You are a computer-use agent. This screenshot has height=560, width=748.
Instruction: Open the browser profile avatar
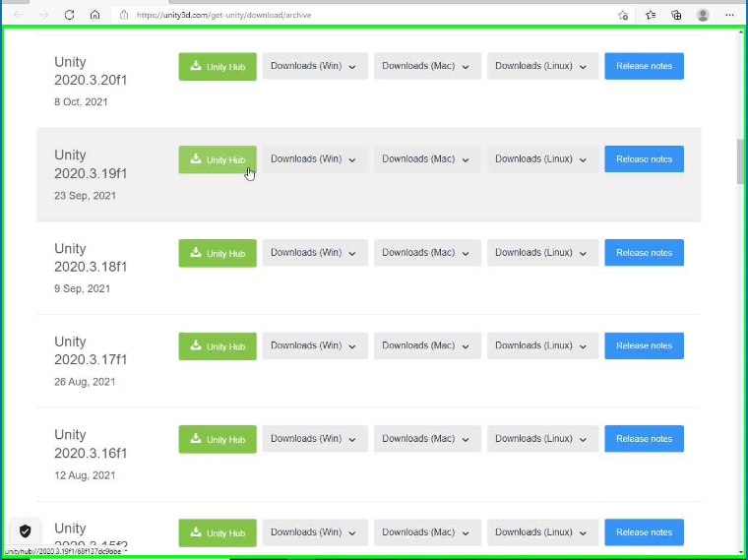click(703, 16)
